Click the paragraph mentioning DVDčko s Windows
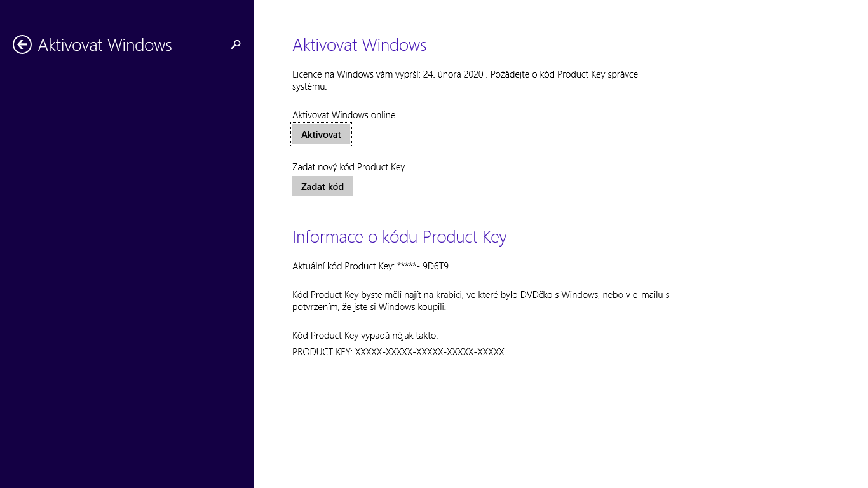Viewport: 868px width, 488px height. coord(480,295)
